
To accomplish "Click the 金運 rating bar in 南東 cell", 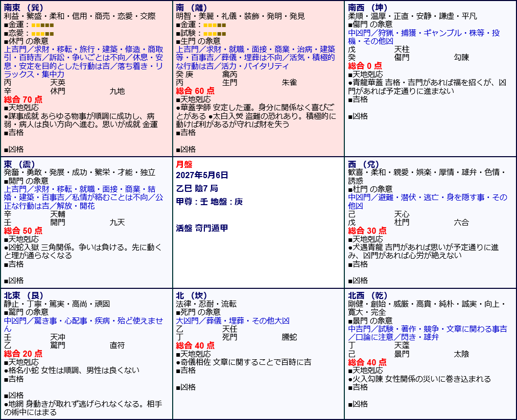I will click(x=42, y=25).
